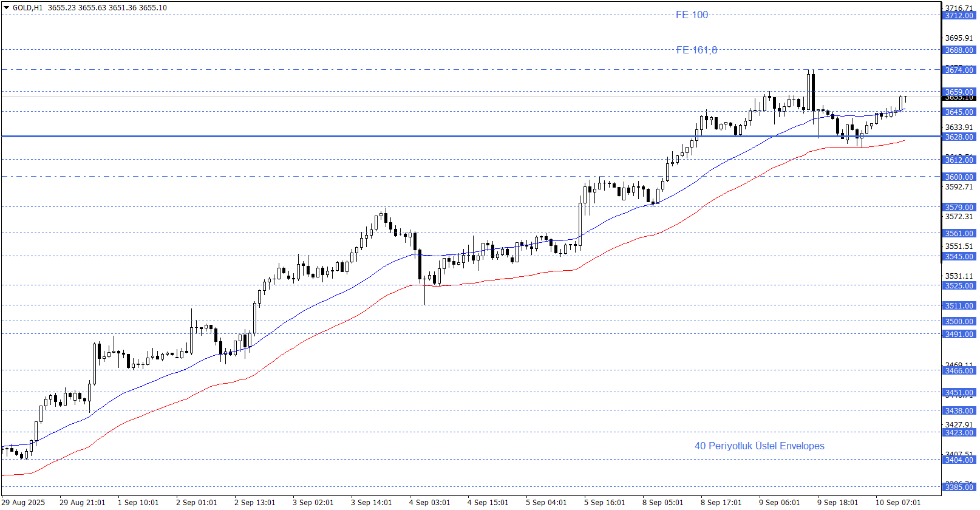Screen dimensions: 980x510
Task: Click the 3579.00 price level tag
Action: [x=959, y=208]
